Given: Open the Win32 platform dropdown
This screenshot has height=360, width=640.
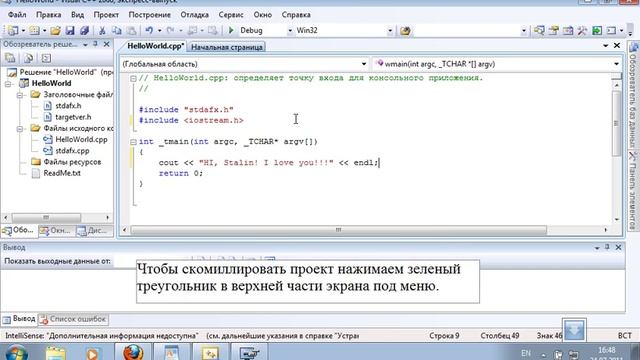Looking at the screenshot, I should 390,31.
